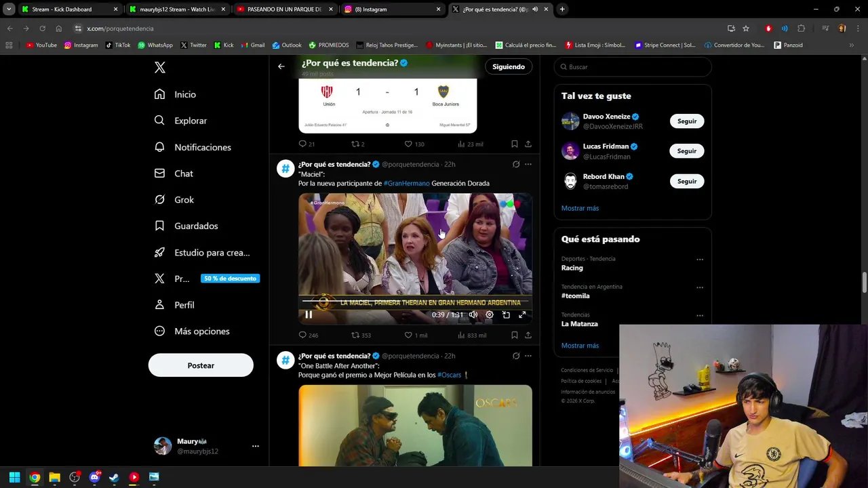Bookmark this page with the star icon

[746, 28]
